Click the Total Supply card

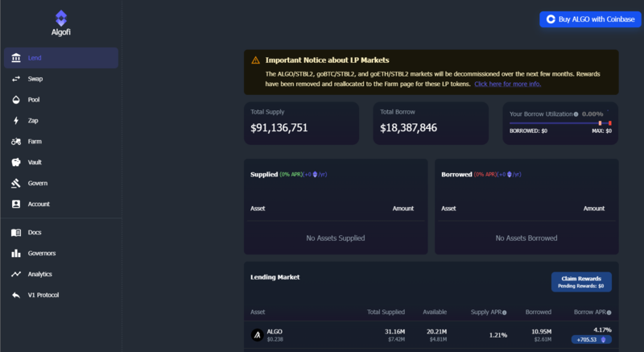301,123
